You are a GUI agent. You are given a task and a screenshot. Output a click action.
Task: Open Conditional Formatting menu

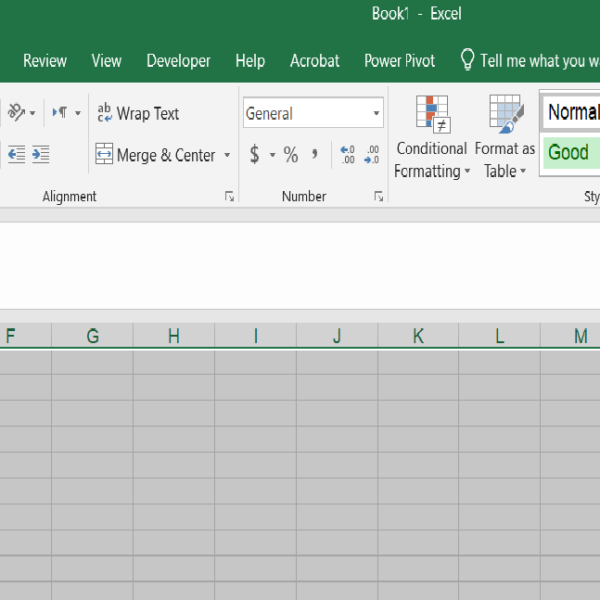click(431, 137)
